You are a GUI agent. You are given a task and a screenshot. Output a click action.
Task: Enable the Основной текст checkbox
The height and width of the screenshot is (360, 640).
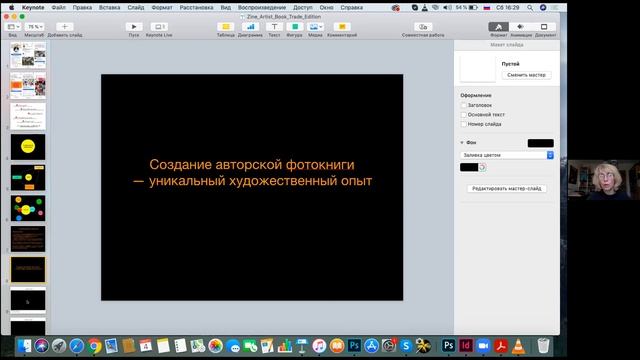coord(463,115)
